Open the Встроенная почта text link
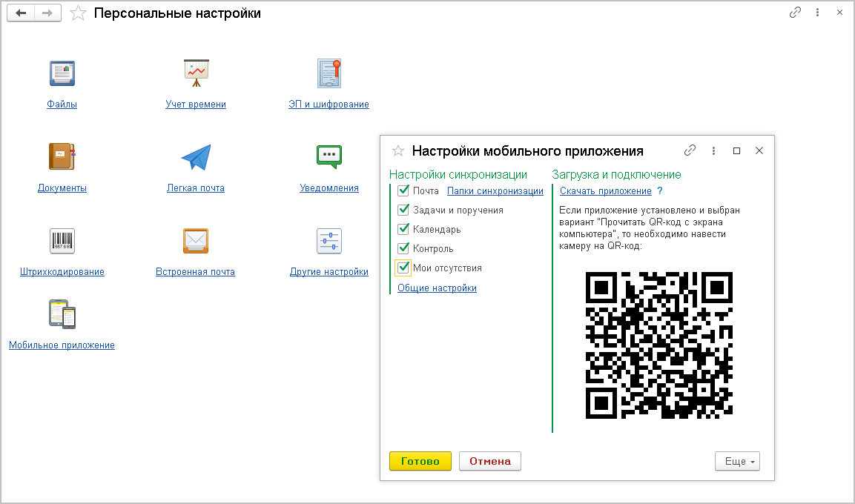This screenshot has height=504, width=855. coord(195,272)
